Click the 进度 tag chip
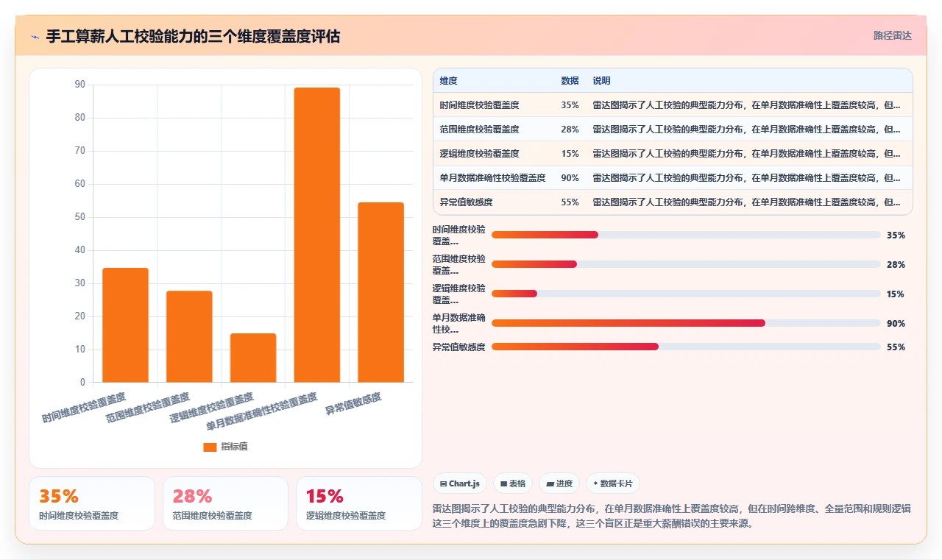942x560 pixels. [x=559, y=483]
